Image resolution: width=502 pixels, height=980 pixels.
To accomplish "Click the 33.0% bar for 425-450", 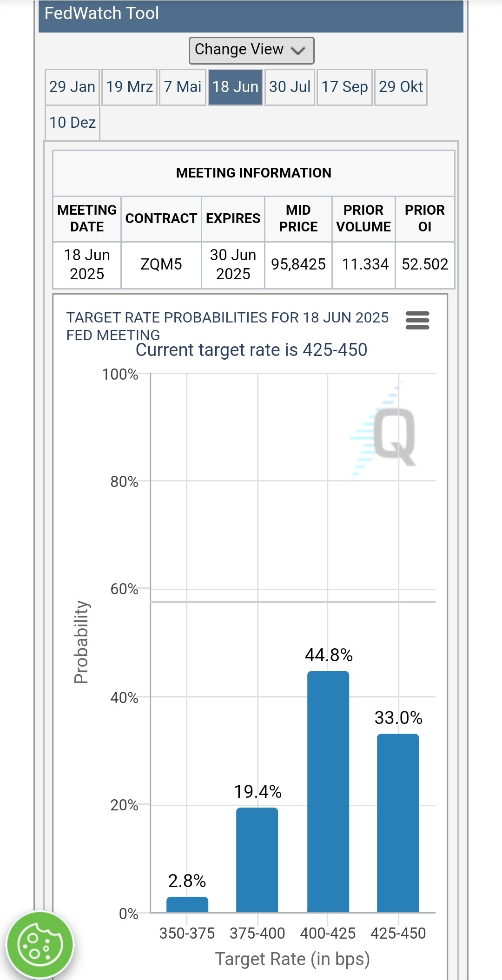I will pyautogui.click(x=397, y=822).
